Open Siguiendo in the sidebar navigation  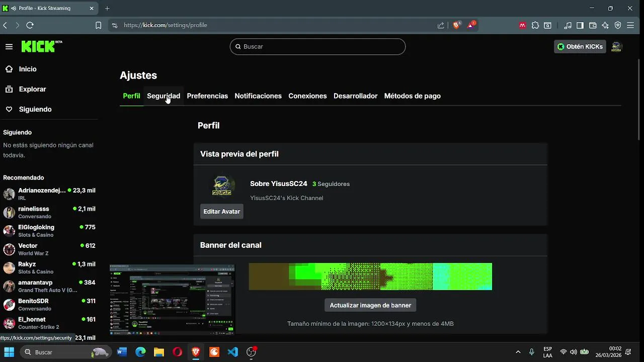click(x=35, y=109)
